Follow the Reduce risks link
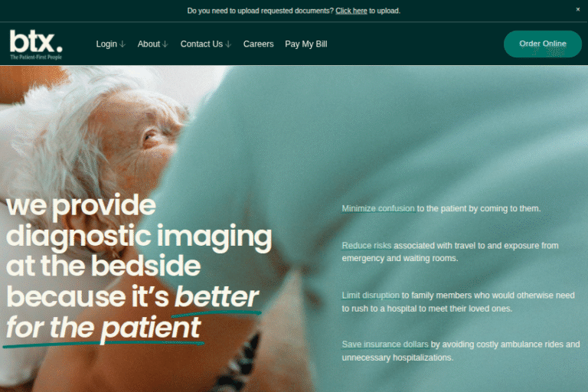Screen dimensions: 588x392 367,246
